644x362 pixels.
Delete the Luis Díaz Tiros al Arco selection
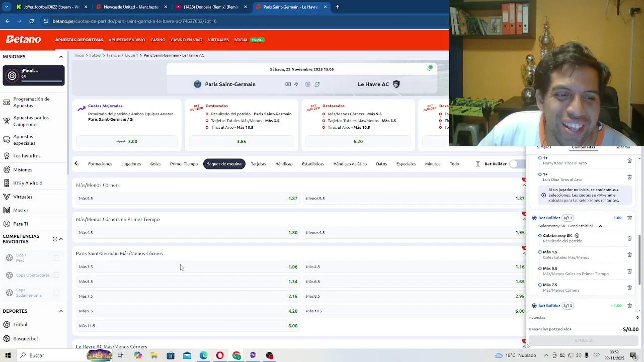pyautogui.click(x=629, y=177)
